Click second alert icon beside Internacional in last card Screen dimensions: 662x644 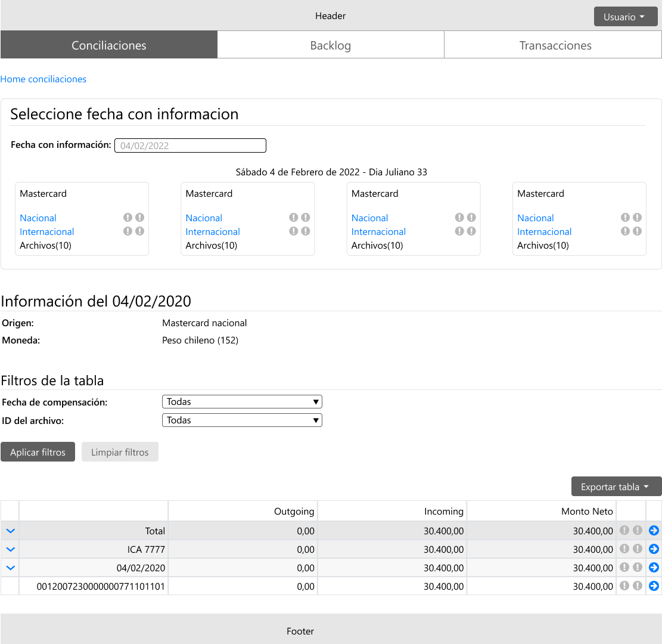tap(637, 231)
